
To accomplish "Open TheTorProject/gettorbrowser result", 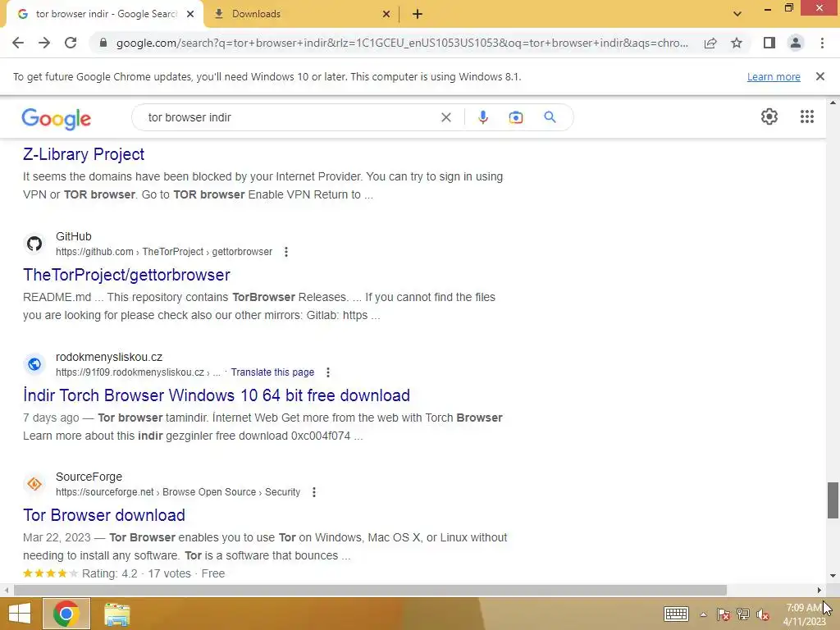I will click(126, 275).
